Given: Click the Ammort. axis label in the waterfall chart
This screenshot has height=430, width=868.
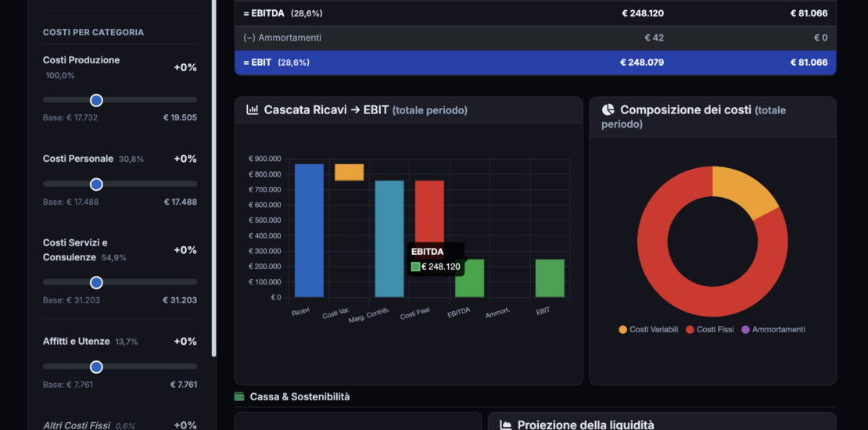Looking at the screenshot, I should coord(497,313).
